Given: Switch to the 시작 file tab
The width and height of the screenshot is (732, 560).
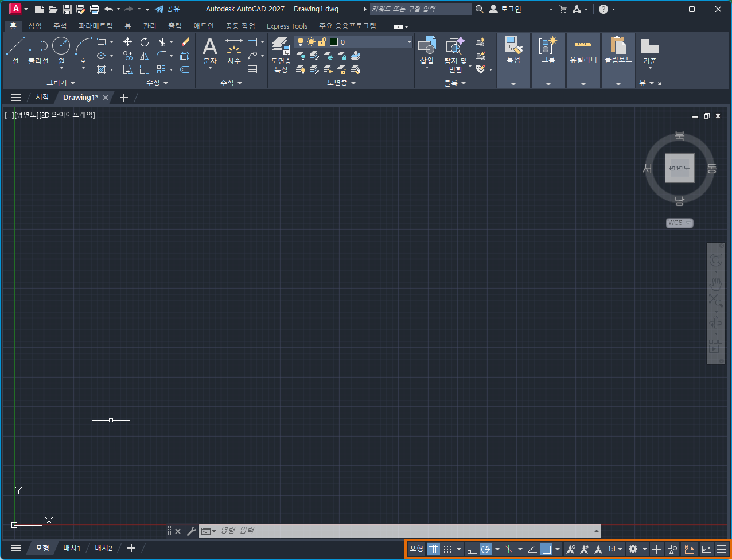Looking at the screenshot, I should pyautogui.click(x=42, y=97).
